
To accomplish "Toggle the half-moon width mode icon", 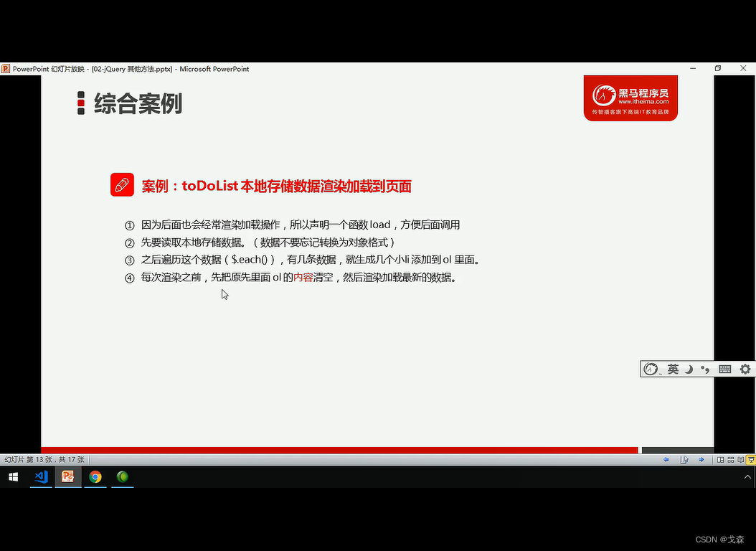I will [689, 369].
